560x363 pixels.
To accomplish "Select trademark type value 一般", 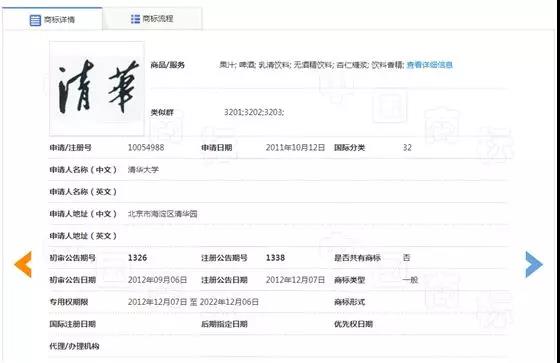I will pos(410,280).
